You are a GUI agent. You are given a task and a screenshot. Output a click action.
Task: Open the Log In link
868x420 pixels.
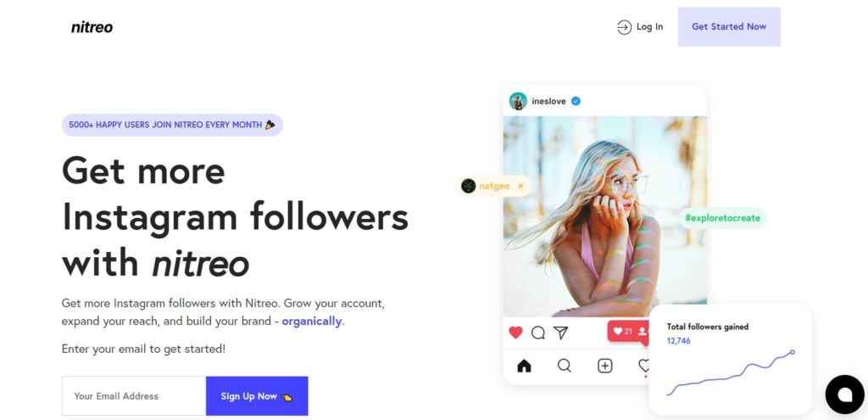tap(640, 27)
